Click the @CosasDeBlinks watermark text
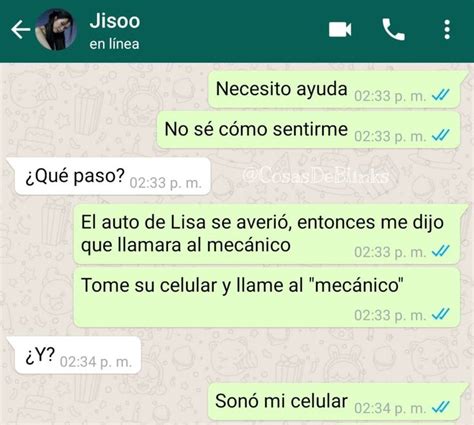This screenshot has height=425, width=474. pyautogui.click(x=315, y=175)
